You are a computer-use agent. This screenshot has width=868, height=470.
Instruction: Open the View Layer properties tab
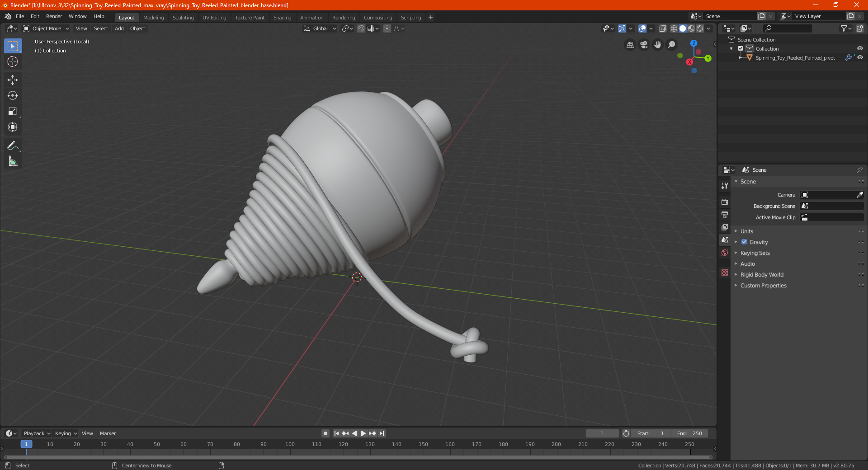pos(725,227)
